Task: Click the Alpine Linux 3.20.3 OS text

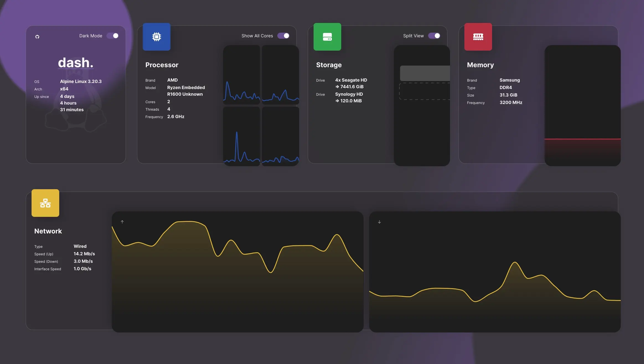Action: pyautogui.click(x=81, y=81)
